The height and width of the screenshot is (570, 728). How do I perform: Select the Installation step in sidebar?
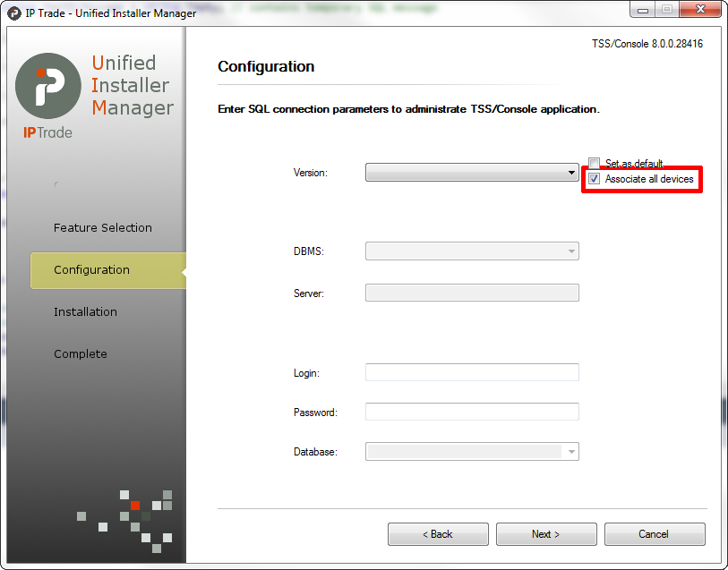85,311
